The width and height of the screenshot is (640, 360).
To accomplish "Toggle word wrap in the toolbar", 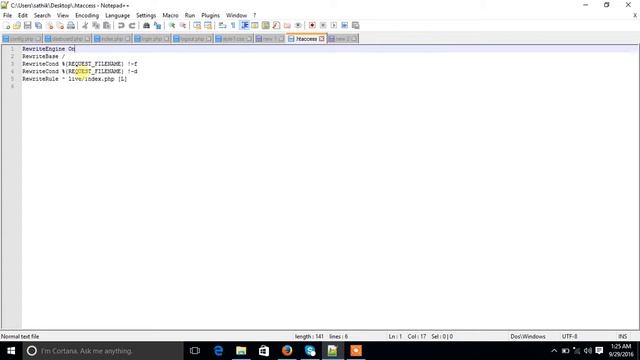I will point(222,25).
